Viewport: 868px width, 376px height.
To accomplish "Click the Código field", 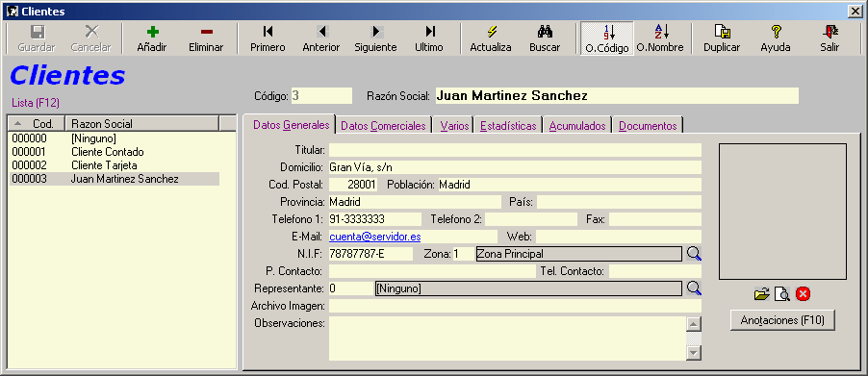I will pos(321,95).
